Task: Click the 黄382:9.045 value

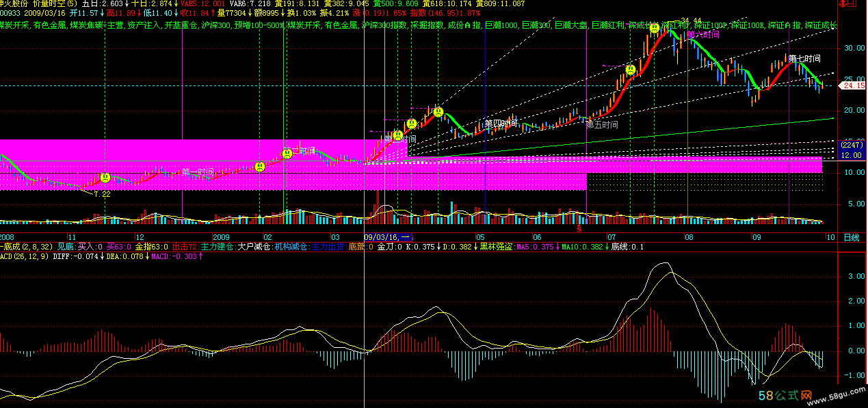Action: [x=346, y=4]
